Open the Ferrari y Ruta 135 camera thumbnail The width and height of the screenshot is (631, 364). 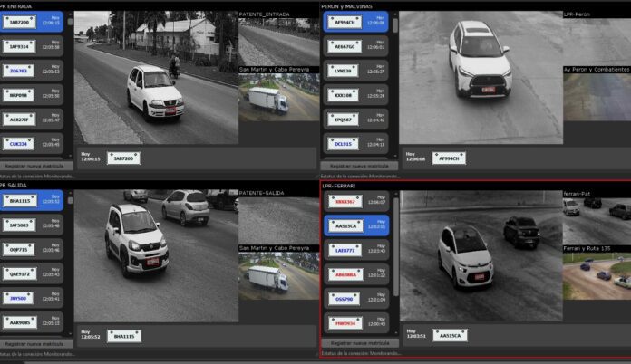pos(597,276)
